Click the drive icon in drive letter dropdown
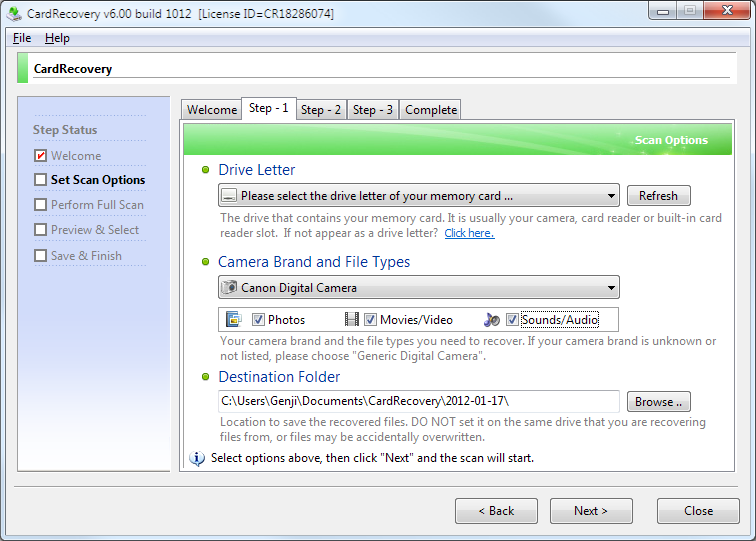The height and width of the screenshot is (541, 756). (229, 196)
